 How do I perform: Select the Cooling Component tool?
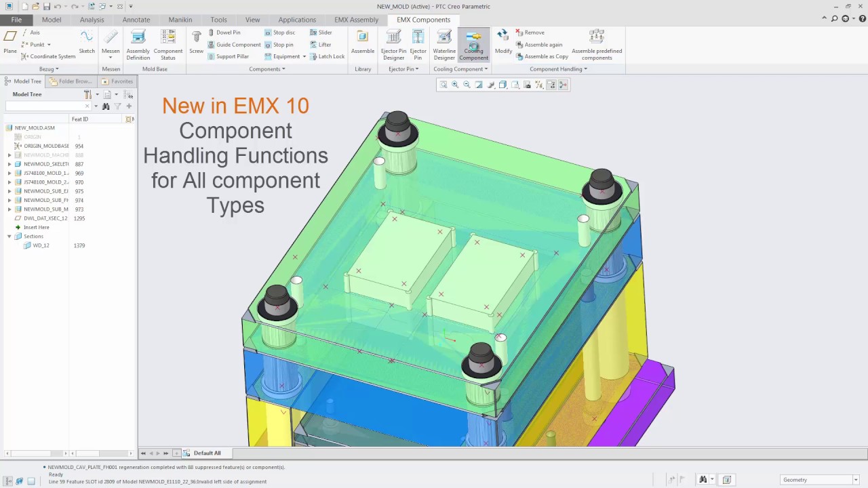473,45
